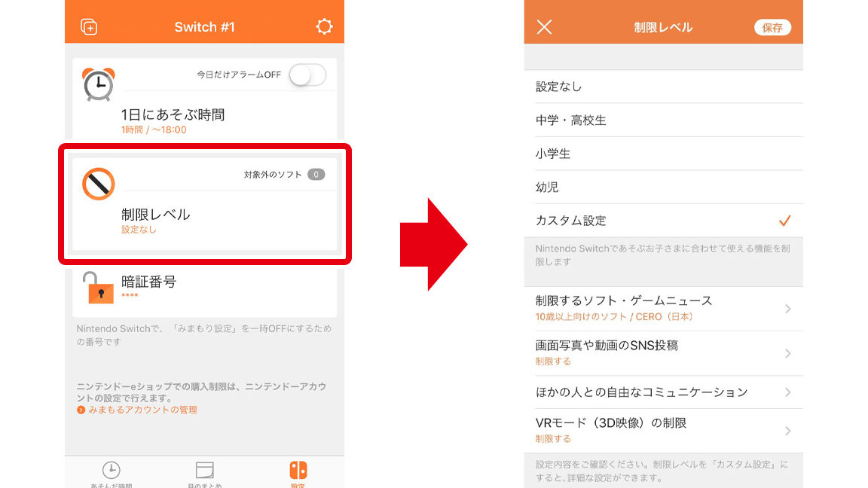Tap the 保存 save button
Screen dimensions: 868x488
point(772,28)
